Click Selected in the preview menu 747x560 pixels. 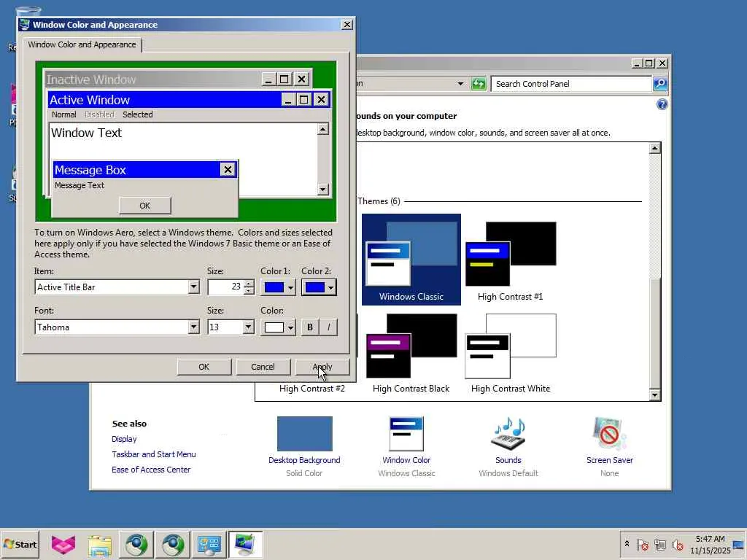point(138,114)
